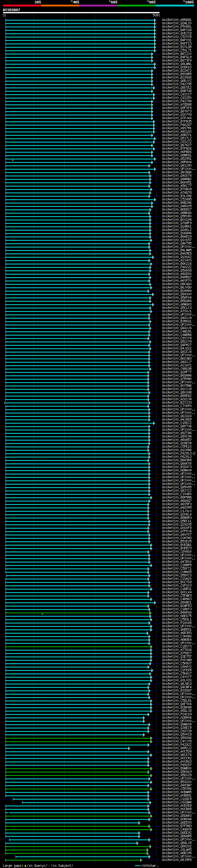The image size is (197, 868).
Task: Open the UniRef100_A8E675 entry
Action: [x=176, y=616]
